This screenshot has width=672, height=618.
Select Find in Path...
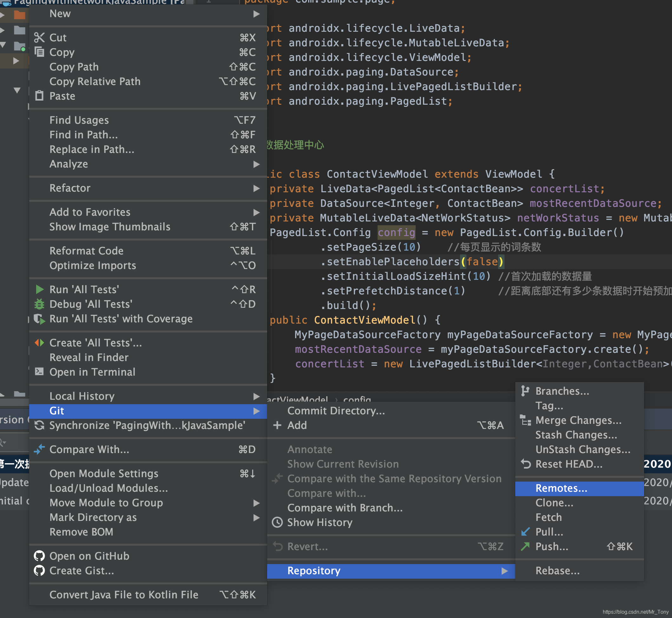point(148,135)
